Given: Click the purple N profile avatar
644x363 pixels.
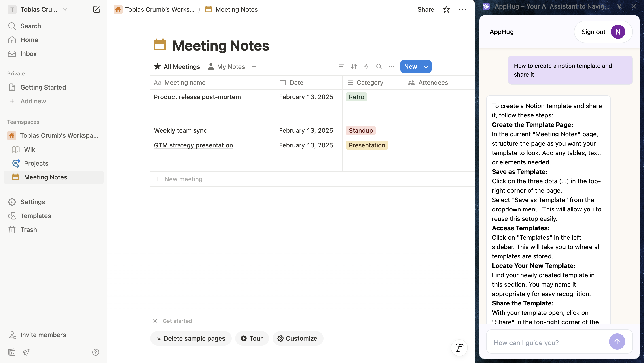Looking at the screenshot, I should (618, 32).
